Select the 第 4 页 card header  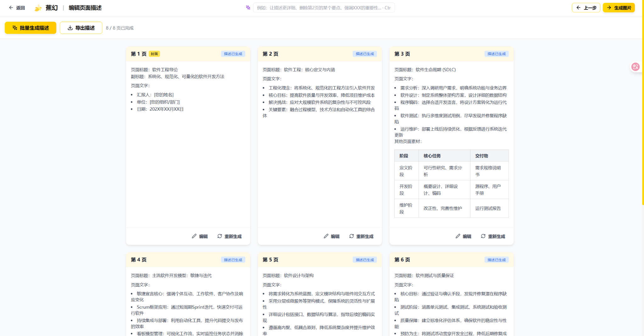point(139,260)
